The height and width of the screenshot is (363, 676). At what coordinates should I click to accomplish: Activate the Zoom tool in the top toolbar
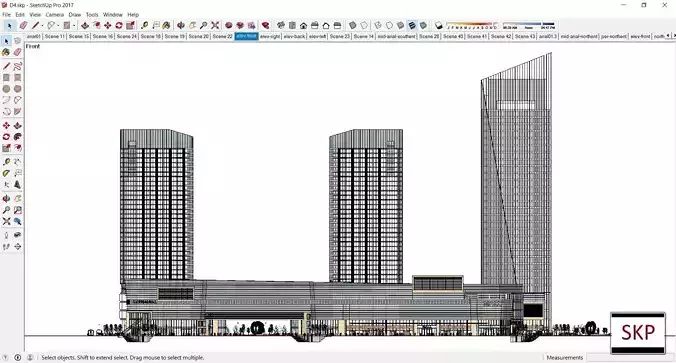tap(203, 25)
